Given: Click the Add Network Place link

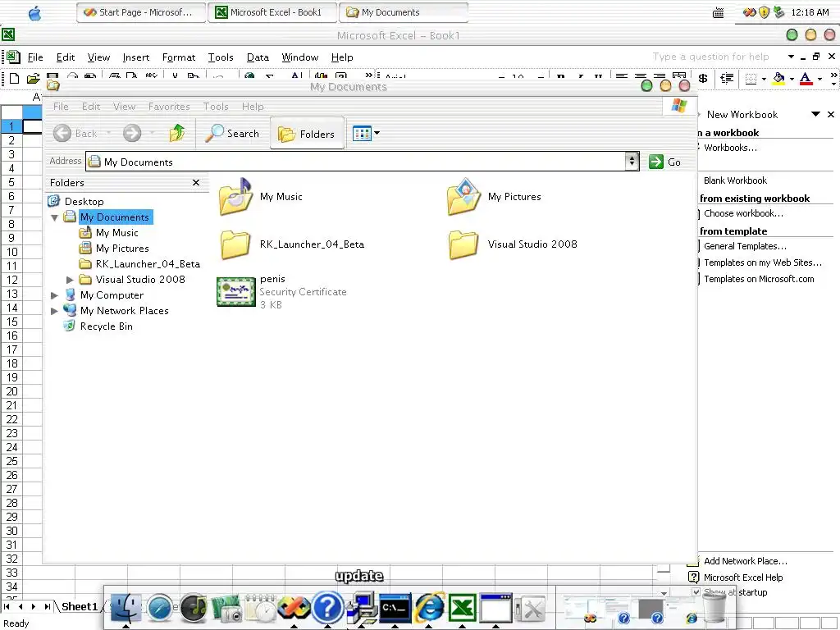Looking at the screenshot, I should click(745, 561).
